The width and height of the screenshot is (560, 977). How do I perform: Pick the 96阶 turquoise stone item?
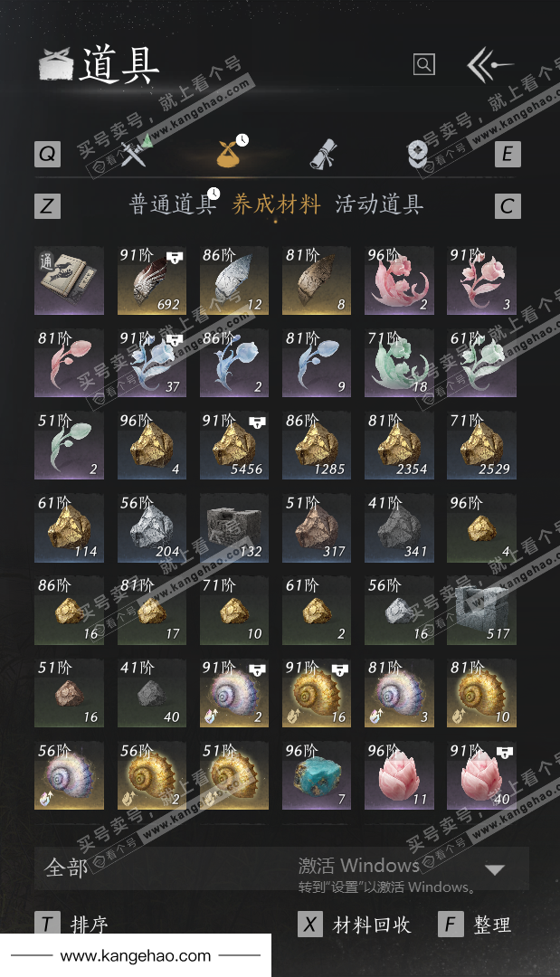316,775
